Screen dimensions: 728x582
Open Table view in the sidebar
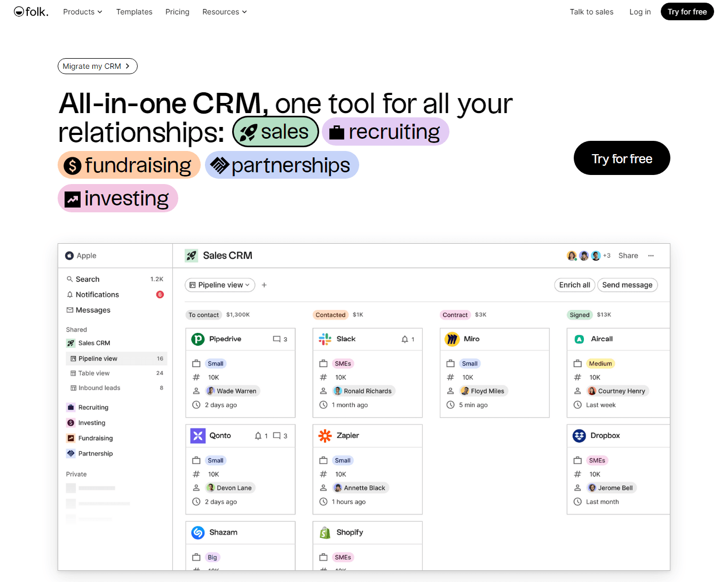point(94,373)
